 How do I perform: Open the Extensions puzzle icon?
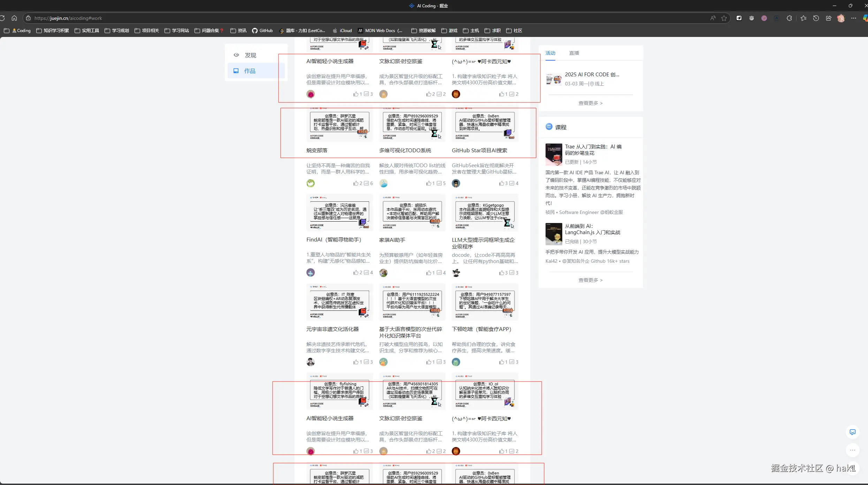[789, 18]
